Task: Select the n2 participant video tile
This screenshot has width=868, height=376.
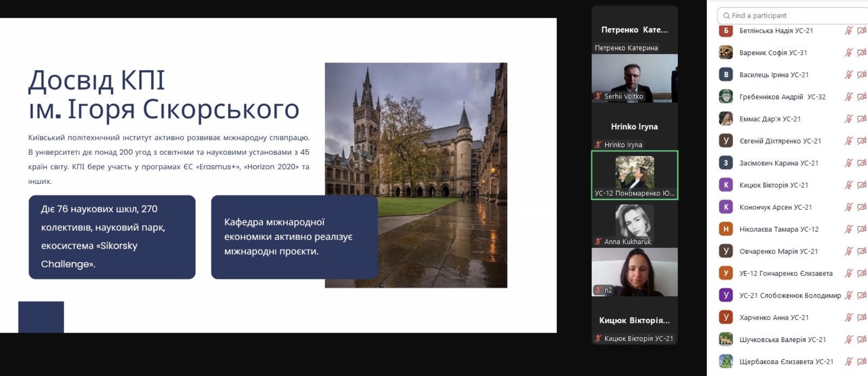Action: click(634, 272)
